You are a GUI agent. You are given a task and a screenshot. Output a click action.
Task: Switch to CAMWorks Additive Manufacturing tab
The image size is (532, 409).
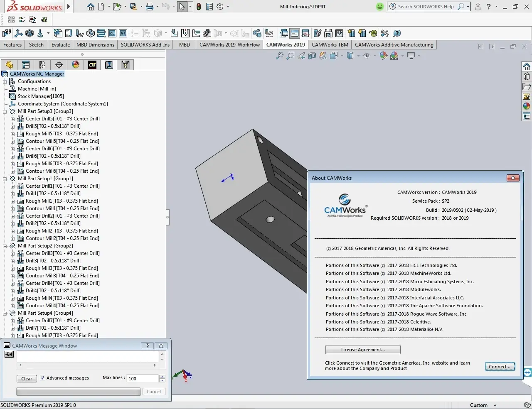394,45
